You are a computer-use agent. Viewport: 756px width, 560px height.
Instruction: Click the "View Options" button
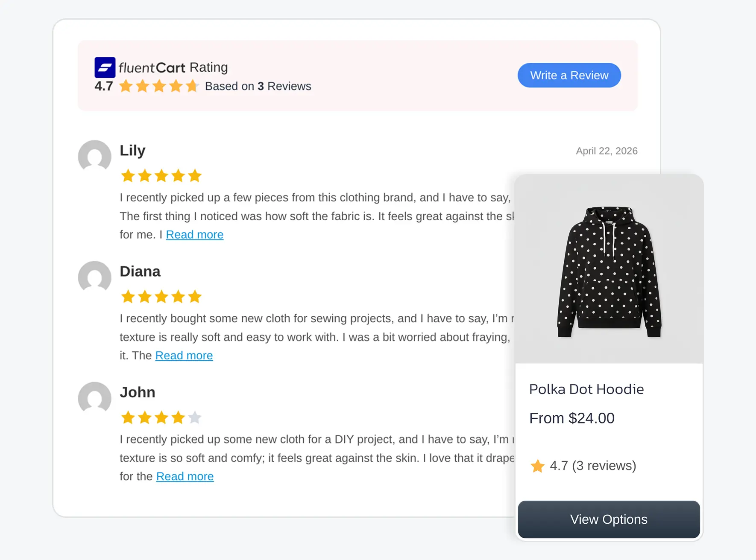click(608, 519)
